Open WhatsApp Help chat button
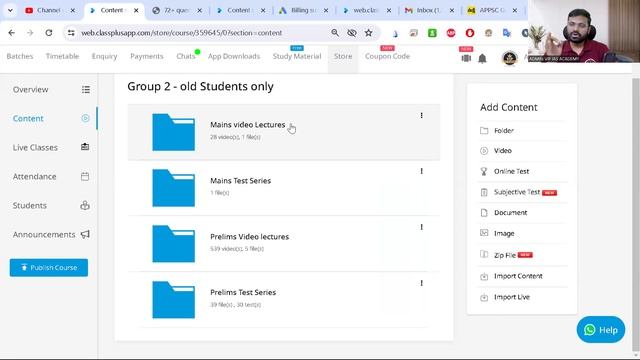The image size is (640, 360). coord(600,330)
